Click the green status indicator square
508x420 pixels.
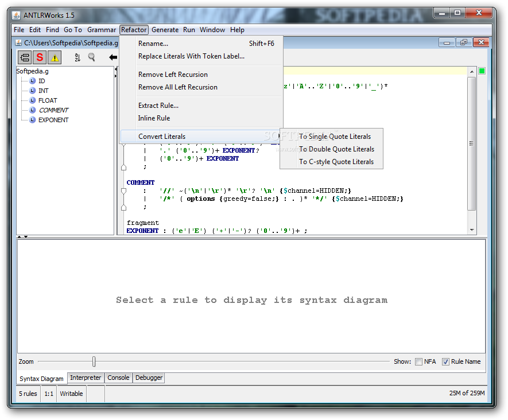482,71
